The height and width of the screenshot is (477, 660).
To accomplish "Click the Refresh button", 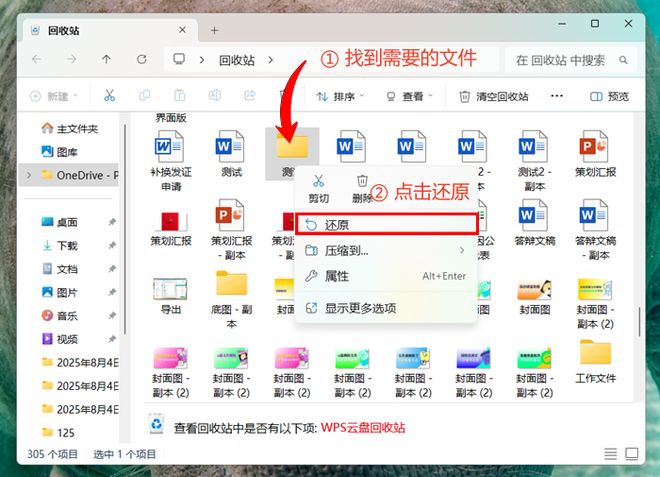I will tap(142, 59).
